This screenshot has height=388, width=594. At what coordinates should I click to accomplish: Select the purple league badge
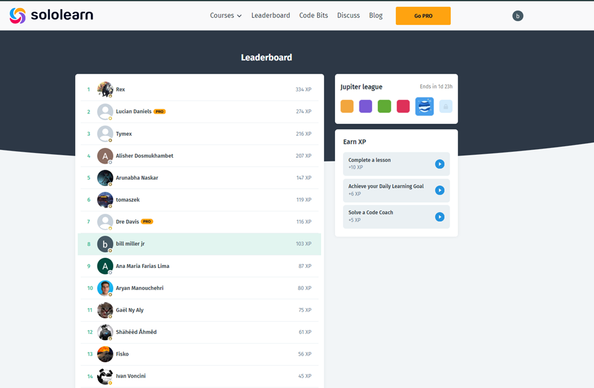365,106
